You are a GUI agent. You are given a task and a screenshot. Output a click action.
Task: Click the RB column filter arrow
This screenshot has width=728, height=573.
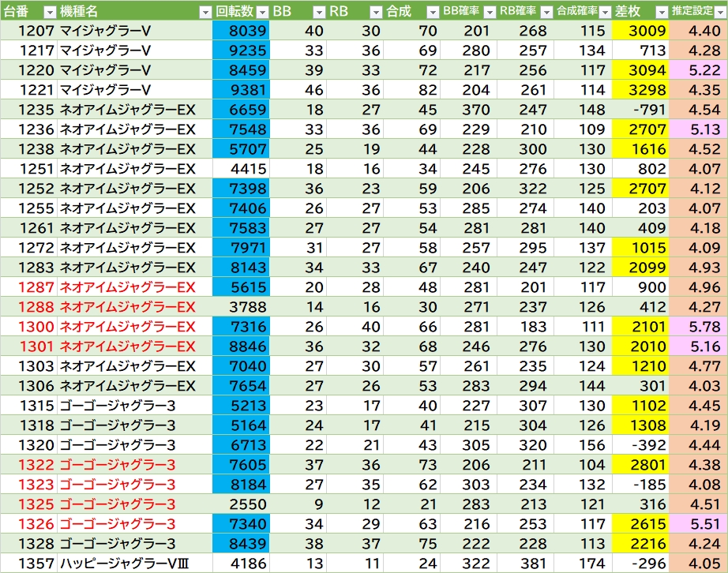(375, 11)
